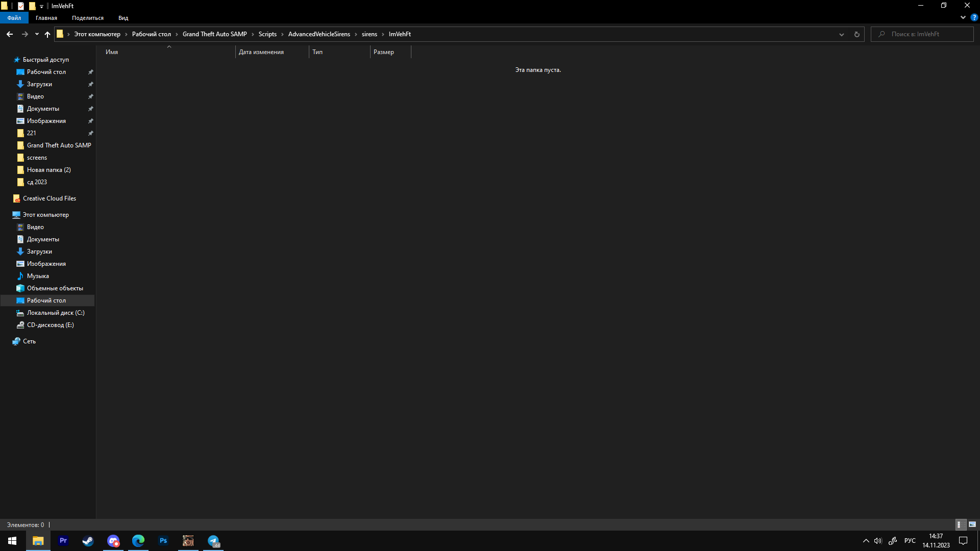Open Premiere Pro from the taskbar

tap(63, 541)
